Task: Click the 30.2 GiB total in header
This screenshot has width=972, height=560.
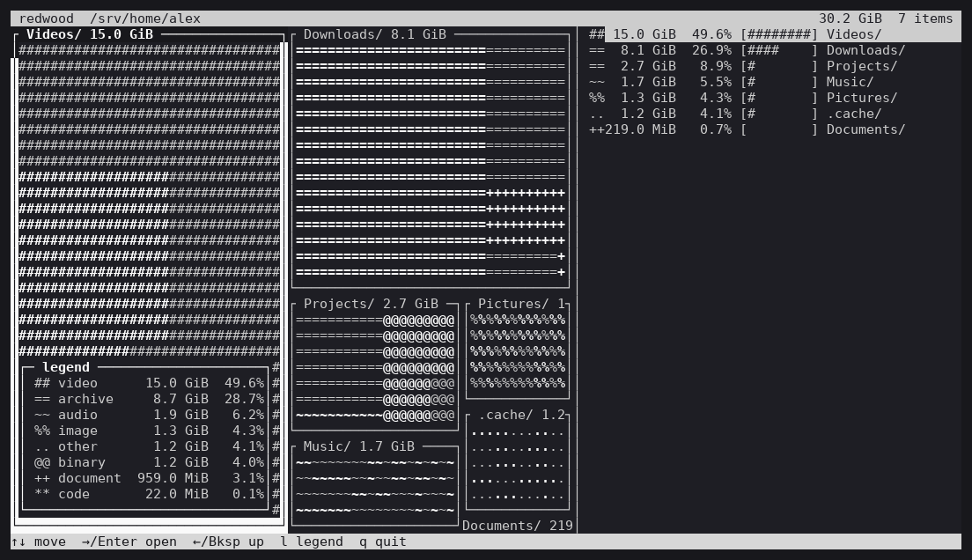Action: click(x=850, y=18)
